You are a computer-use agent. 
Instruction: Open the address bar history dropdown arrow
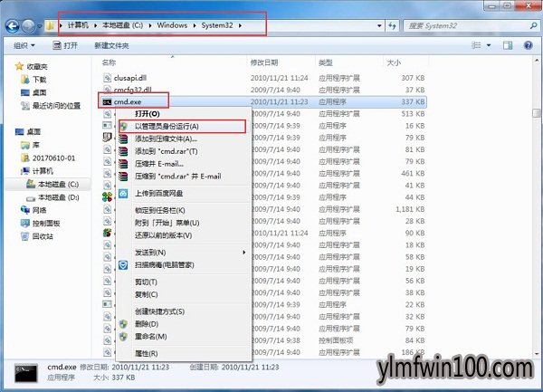click(x=379, y=25)
